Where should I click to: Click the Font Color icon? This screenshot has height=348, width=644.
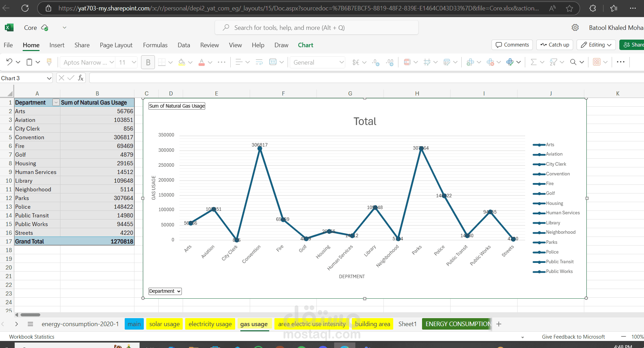click(201, 62)
